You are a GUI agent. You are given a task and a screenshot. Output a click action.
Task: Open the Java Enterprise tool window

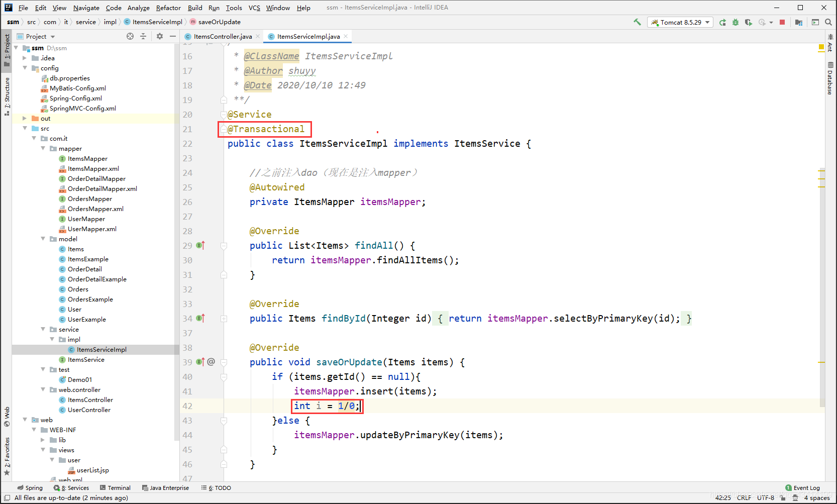165,488
